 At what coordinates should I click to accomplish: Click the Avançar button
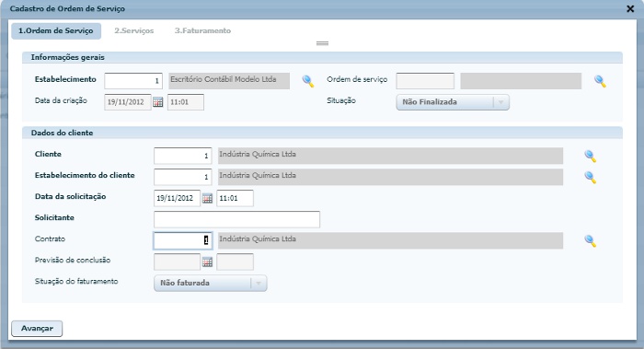coord(37,329)
